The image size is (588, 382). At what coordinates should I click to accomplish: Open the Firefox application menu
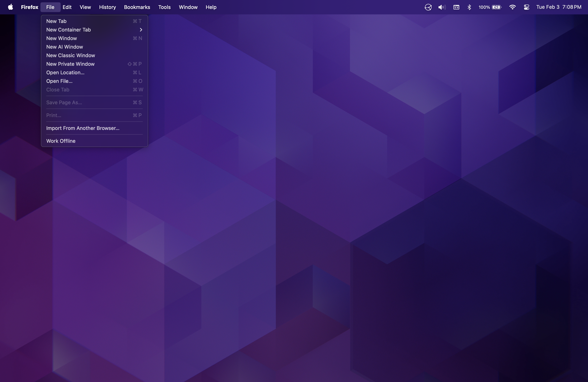29,7
